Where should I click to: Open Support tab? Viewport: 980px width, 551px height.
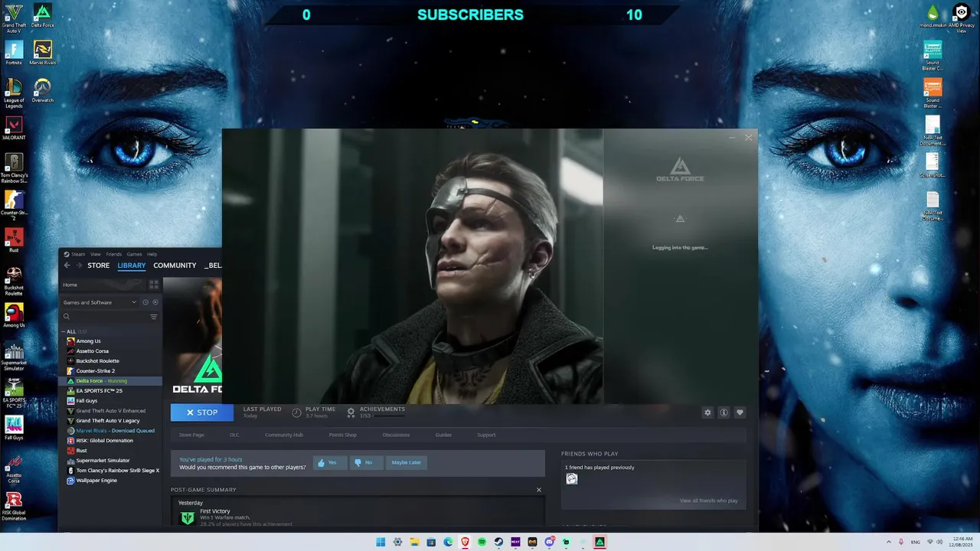486,435
